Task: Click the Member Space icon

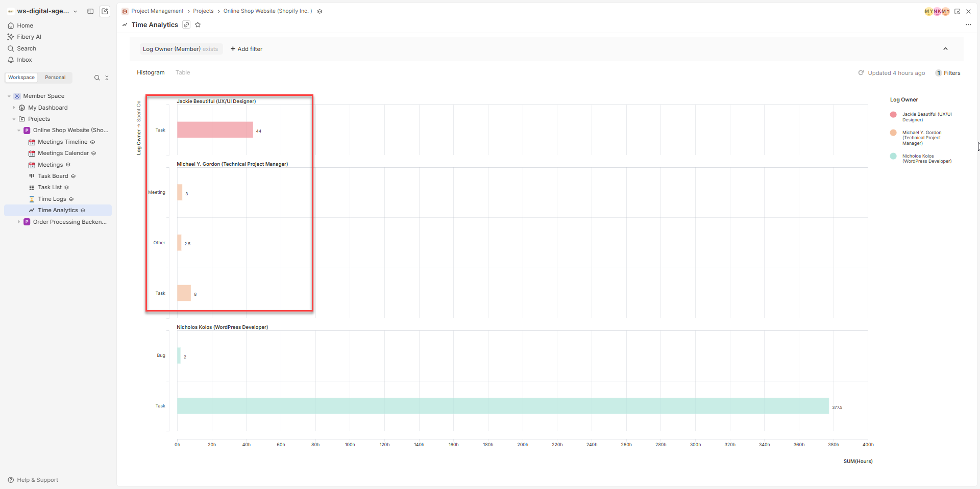Action: point(17,96)
